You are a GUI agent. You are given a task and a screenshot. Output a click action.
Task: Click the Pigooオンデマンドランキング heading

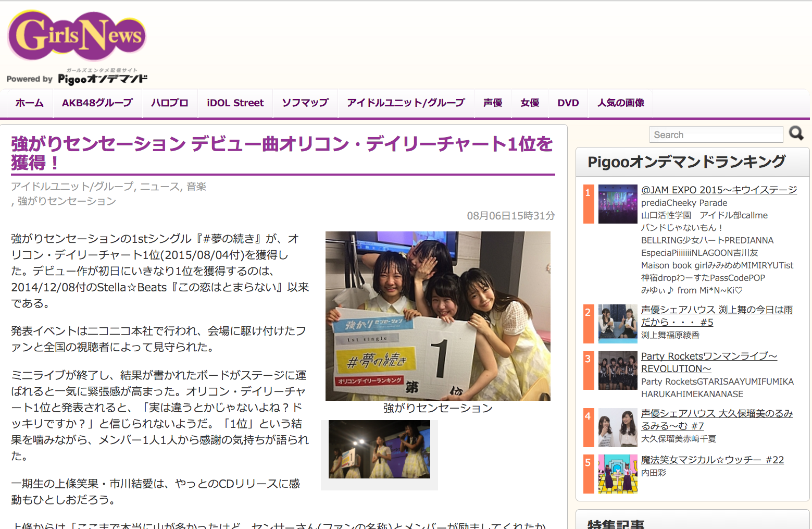[x=686, y=162]
